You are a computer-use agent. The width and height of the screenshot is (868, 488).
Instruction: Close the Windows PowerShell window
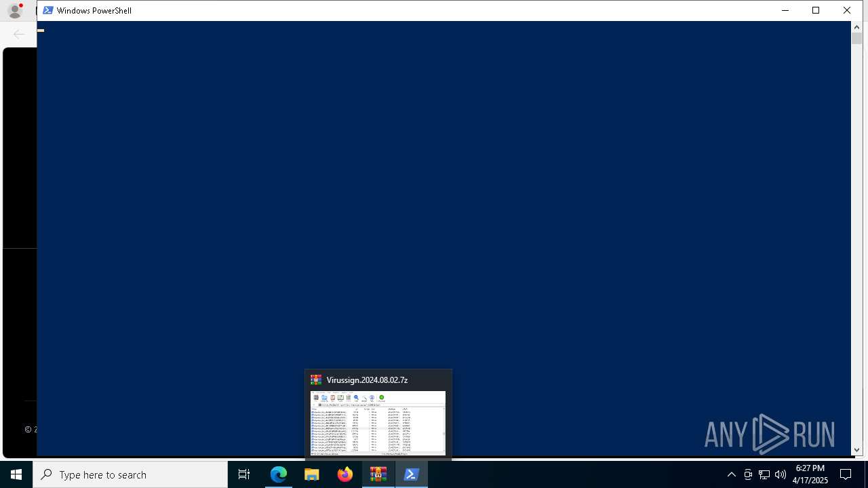(847, 10)
